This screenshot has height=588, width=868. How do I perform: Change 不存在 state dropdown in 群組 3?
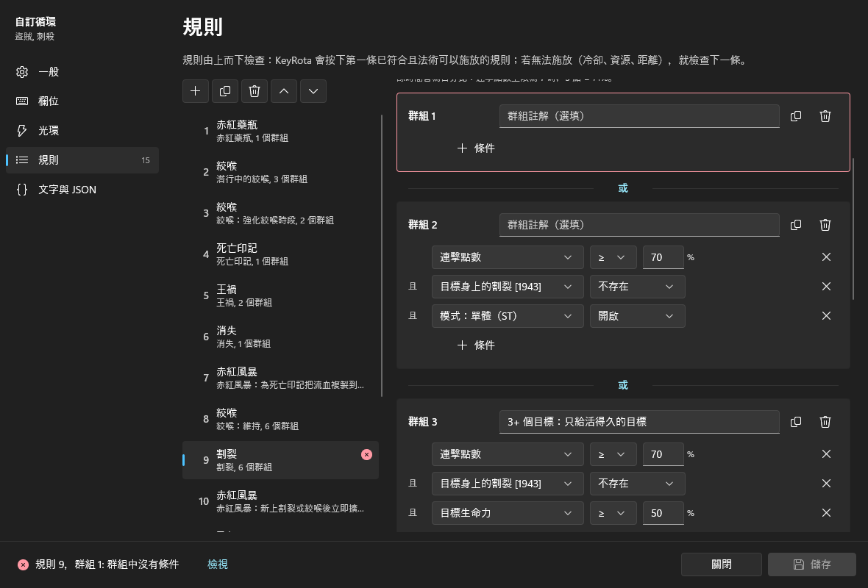tap(637, 484)
